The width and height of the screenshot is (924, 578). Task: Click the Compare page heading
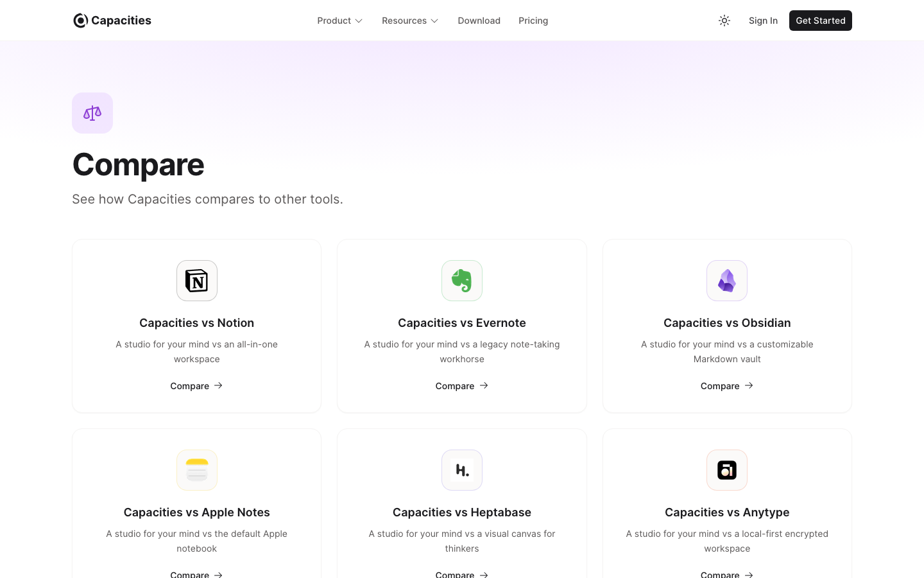click(x=138, y=164)
